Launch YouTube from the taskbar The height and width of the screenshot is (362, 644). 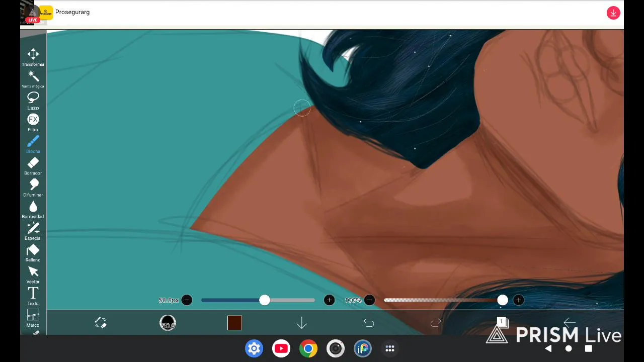click(281, 348)
